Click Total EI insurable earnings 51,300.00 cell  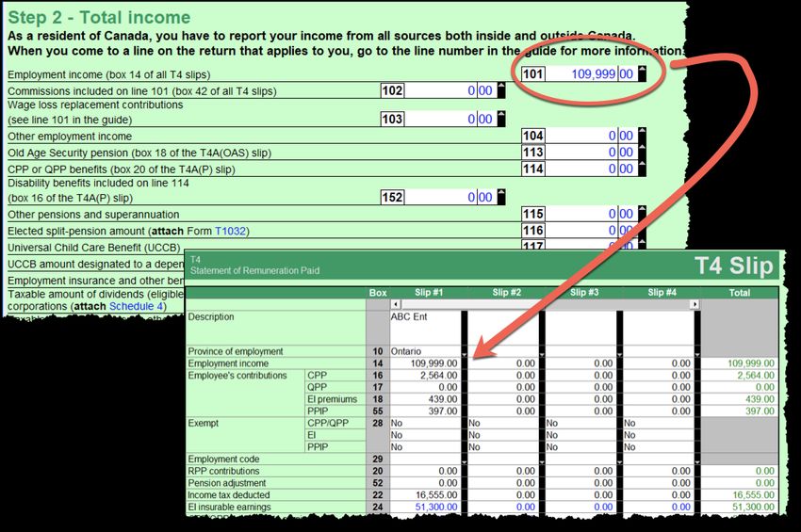click(739, 507)
